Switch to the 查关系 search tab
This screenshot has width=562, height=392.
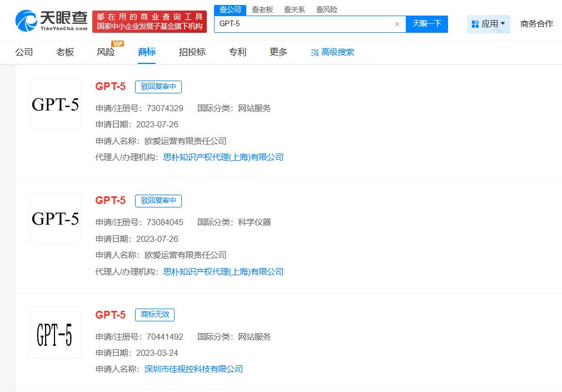pyautogui.click(x=294, y=9)
